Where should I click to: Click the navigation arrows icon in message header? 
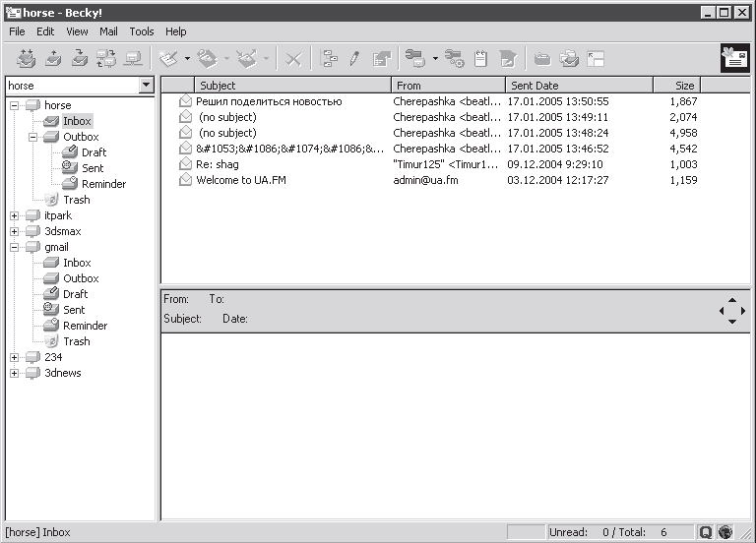point(731,311)
